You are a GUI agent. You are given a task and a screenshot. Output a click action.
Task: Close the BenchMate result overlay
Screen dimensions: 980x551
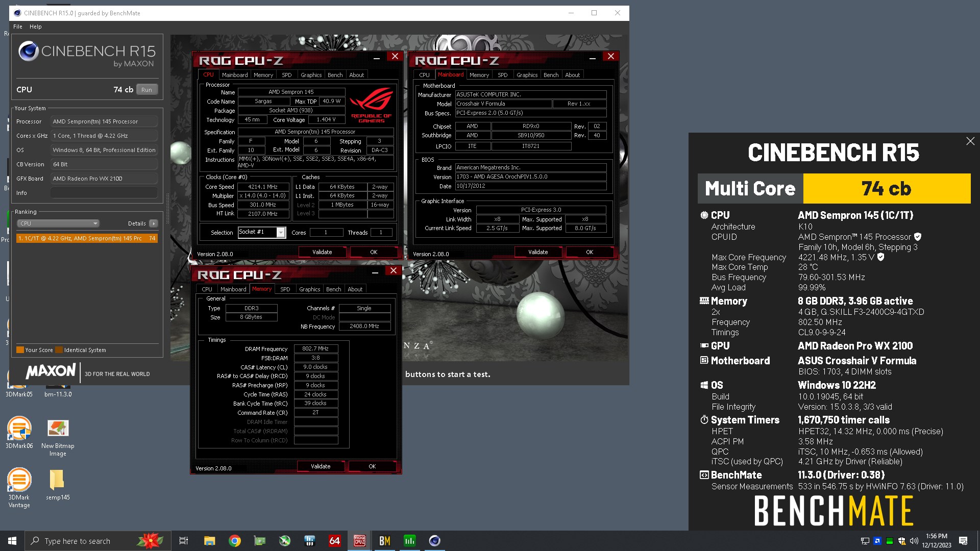pos(970,141)
